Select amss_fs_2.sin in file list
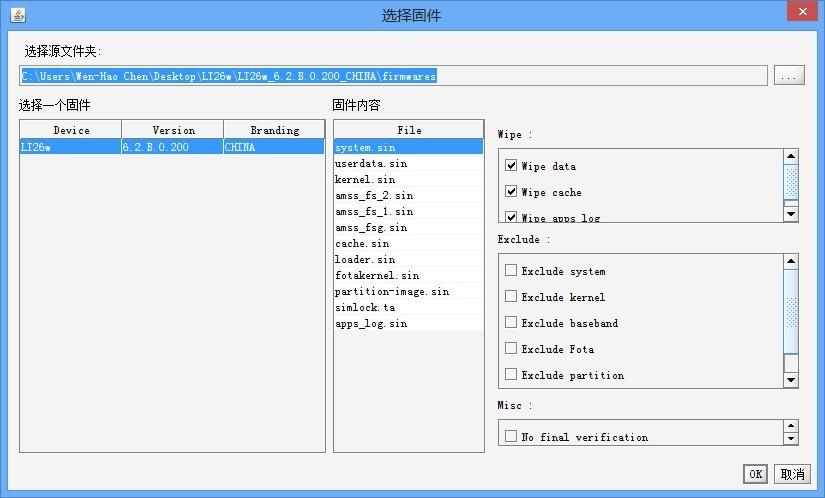Image resolution: width=825 pixels, height=498 pixels. [x=408, y=195]
